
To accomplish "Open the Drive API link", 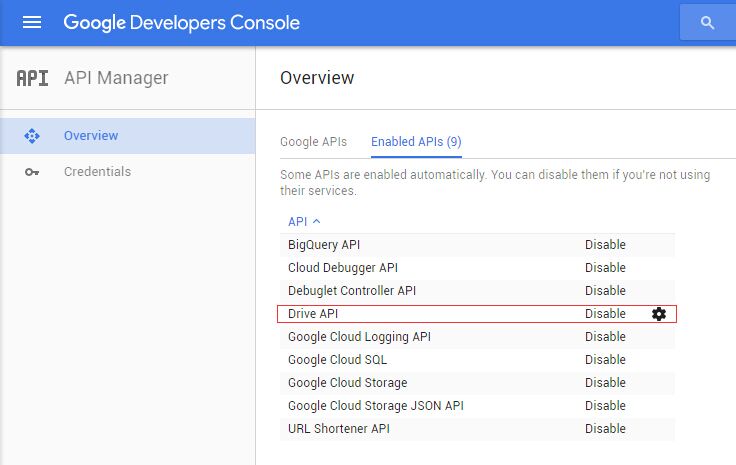I will [x=313, y=314].
